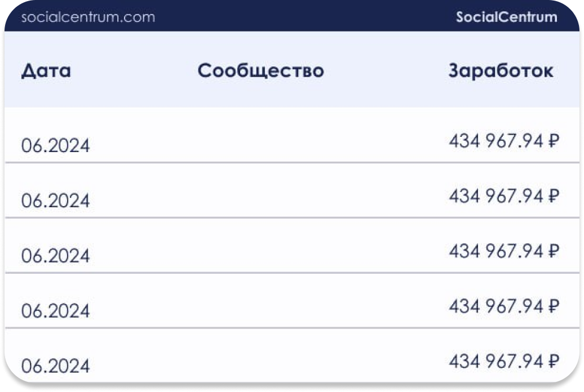Click the fourth row's 434 967.94 ₽ earnings
Viewport: 584px width, 392px height.
503,306
